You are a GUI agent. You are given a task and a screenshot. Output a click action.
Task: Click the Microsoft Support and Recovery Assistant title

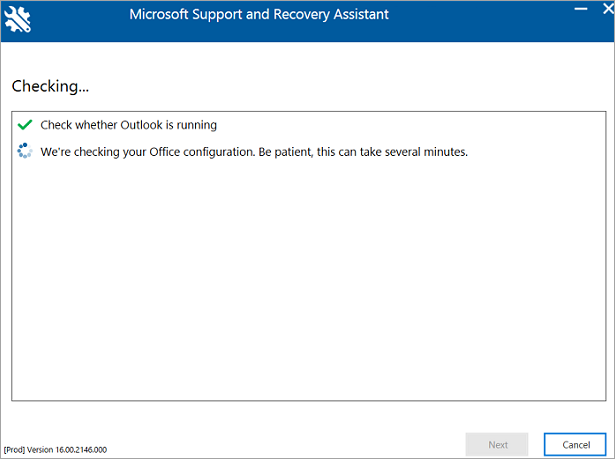pyautogui.click(x=258, y=15)
